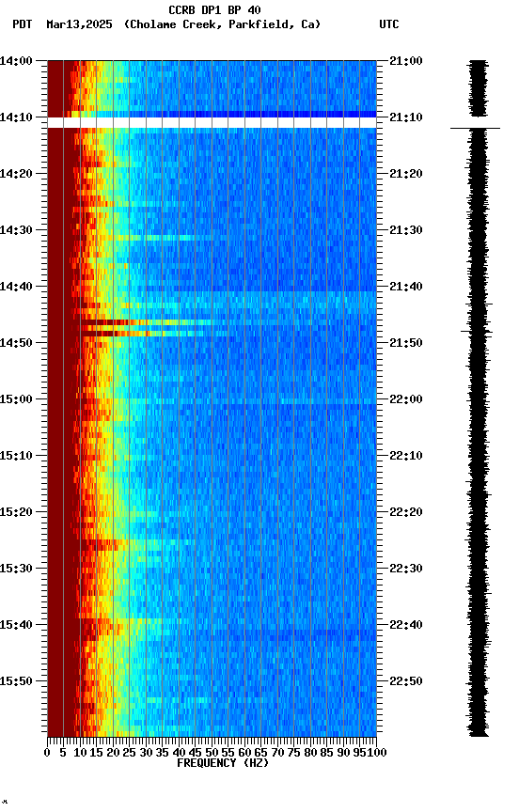Click the '21:20' UTC time label
Image resolution: width=519 pixels, height=812 pixels.
point(406,174)
